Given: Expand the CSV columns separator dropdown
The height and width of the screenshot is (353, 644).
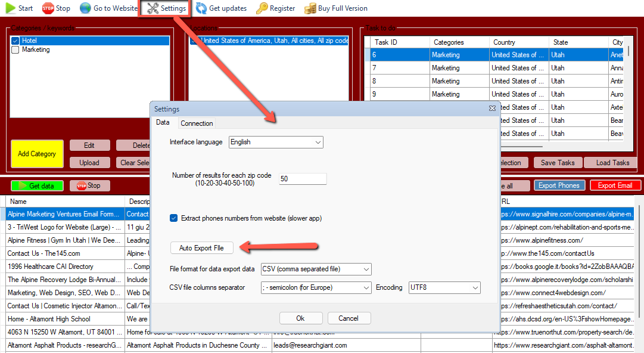Looking at the screenshot, I should coord(366,288).
